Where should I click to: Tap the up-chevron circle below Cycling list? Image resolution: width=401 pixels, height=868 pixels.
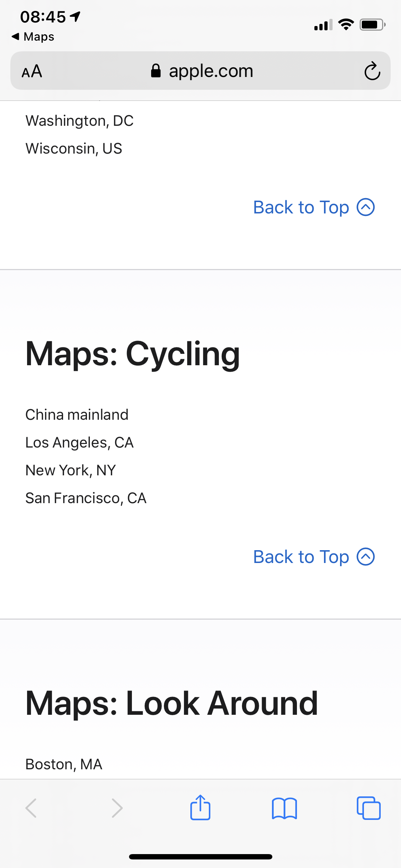366,557
